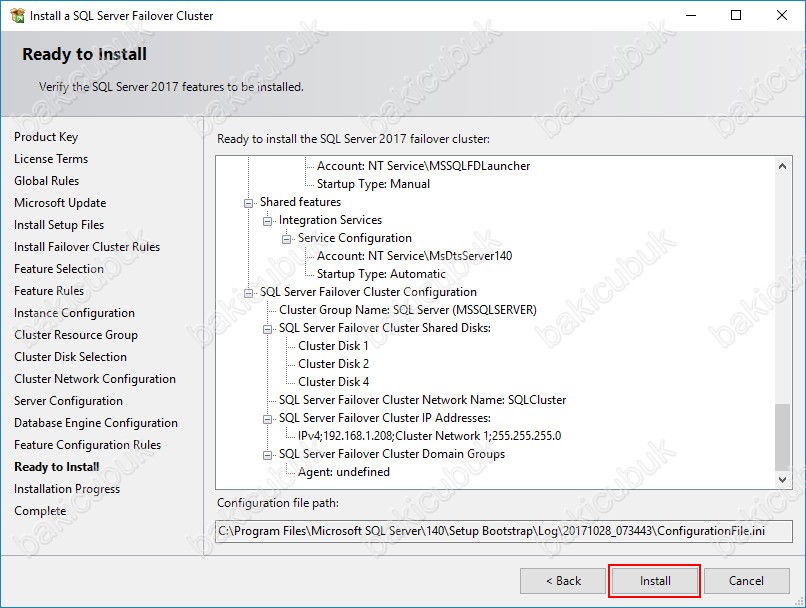
Task: Click the vertical scrollbar thumb in summary tree
Action: pos(782,436)
